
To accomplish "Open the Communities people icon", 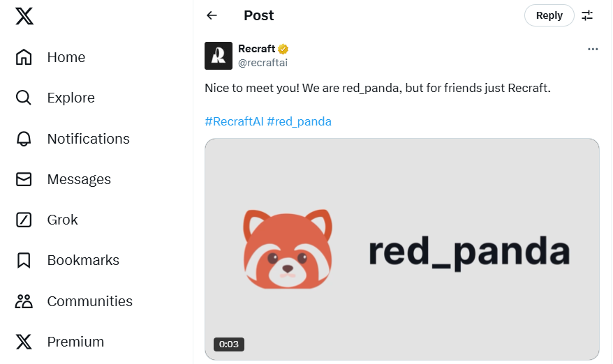I will click(24, 301).
